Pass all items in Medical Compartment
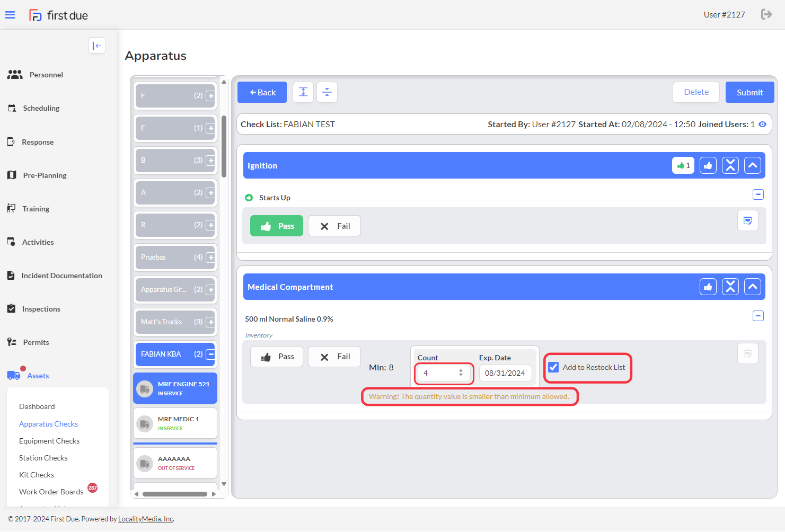The height and width of the screenshot is (532, 785). (708, 287)
